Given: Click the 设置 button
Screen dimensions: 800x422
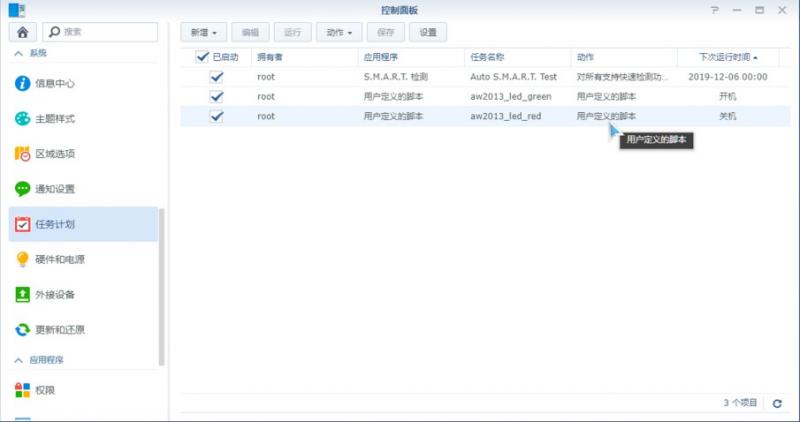Looking at the screenshot, I should [x=428, y=32].
